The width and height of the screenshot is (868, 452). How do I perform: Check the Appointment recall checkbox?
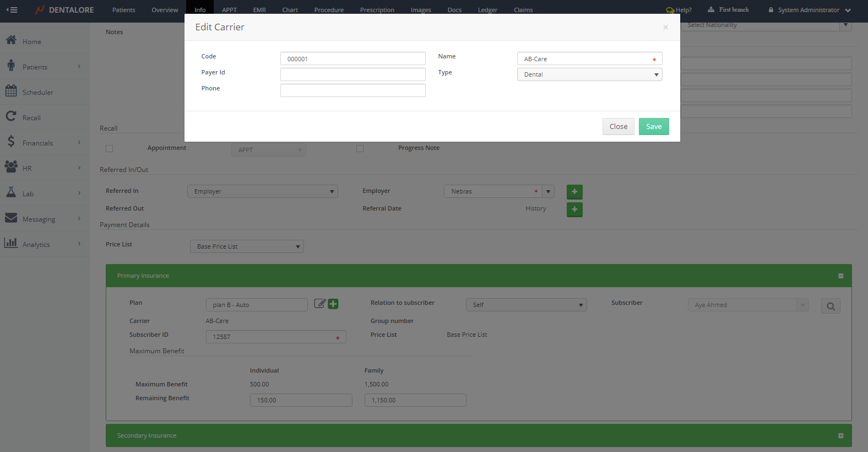pos(109,148)
